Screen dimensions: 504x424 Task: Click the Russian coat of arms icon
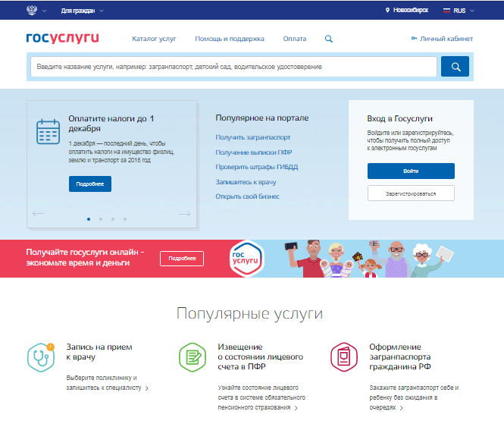(x=32, y=11)
